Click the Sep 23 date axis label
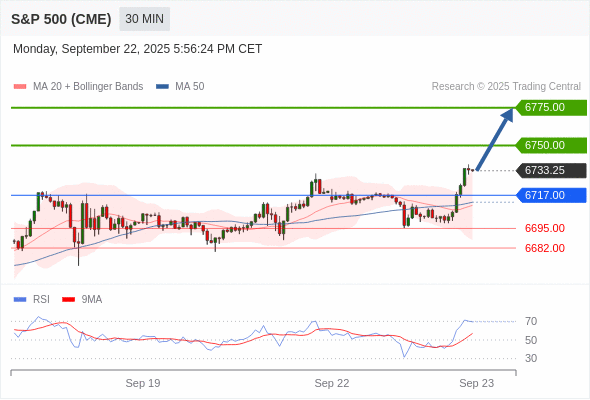 pyautogui.click(x=476, y=383)
